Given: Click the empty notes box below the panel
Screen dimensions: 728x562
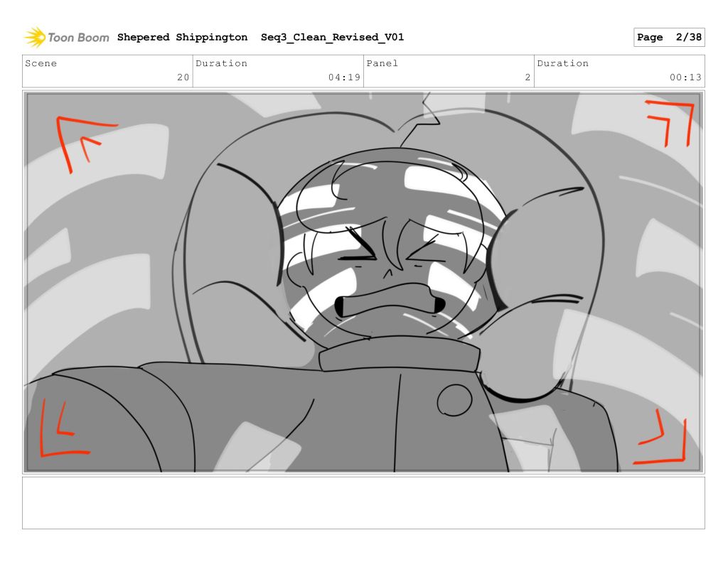Looking at the screenshot, I should (x=363, y=502).
